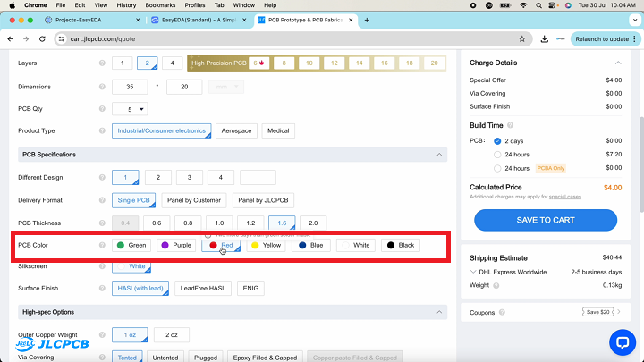Open the Apple menu
This screenshot has width=644, height=362.
click(13, 5)
